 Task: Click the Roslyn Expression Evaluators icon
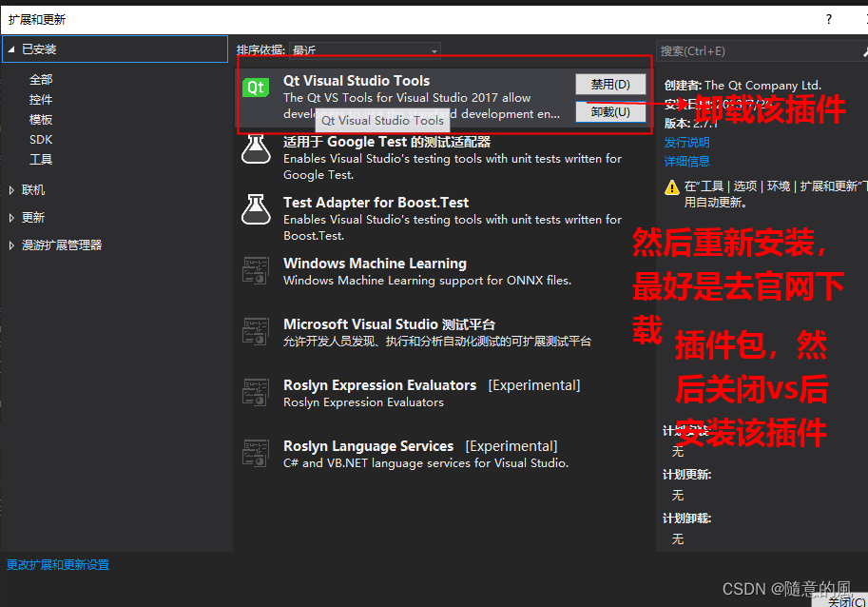(256, 392)
